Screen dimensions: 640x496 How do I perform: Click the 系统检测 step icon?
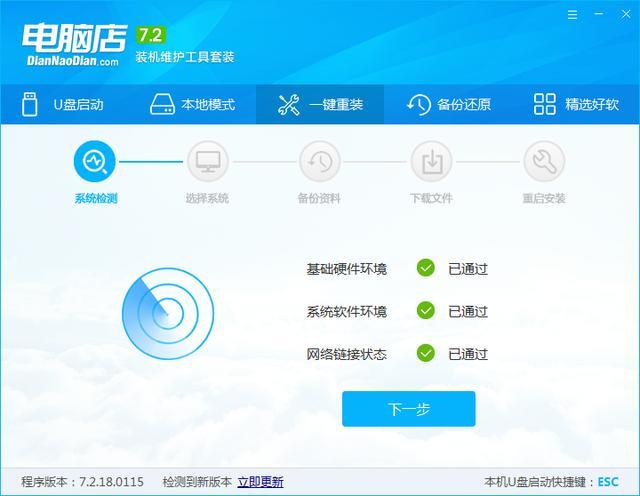point(95,161)
